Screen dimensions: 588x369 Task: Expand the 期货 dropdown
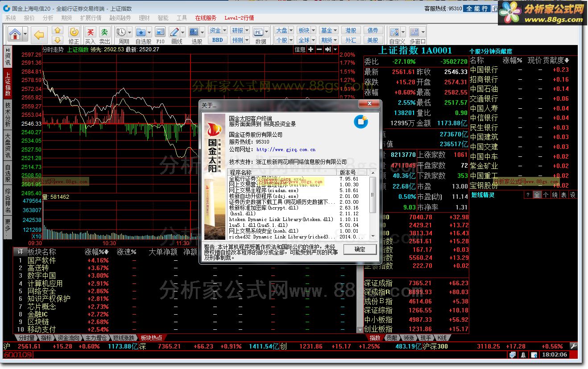click(335, 40)
